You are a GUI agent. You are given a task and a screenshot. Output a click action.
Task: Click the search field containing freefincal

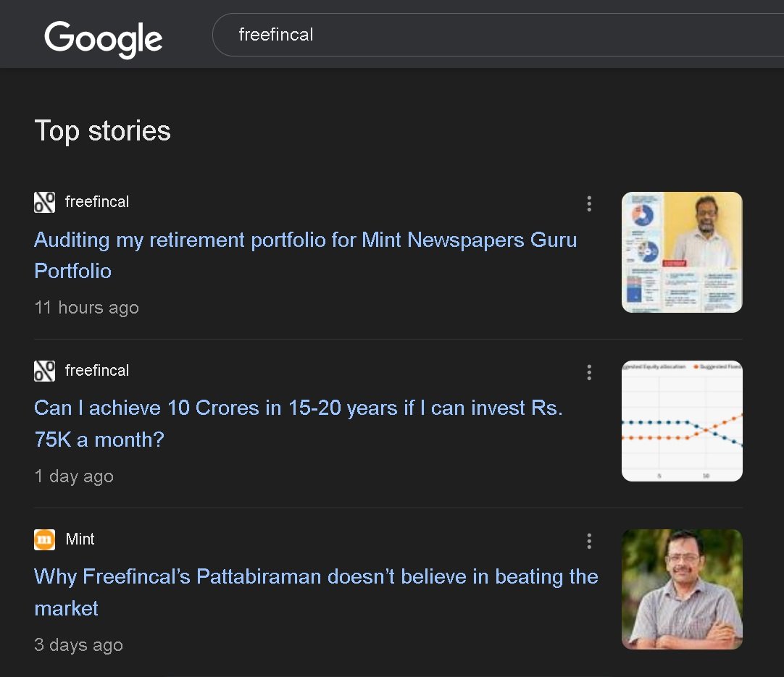point(498,35)
